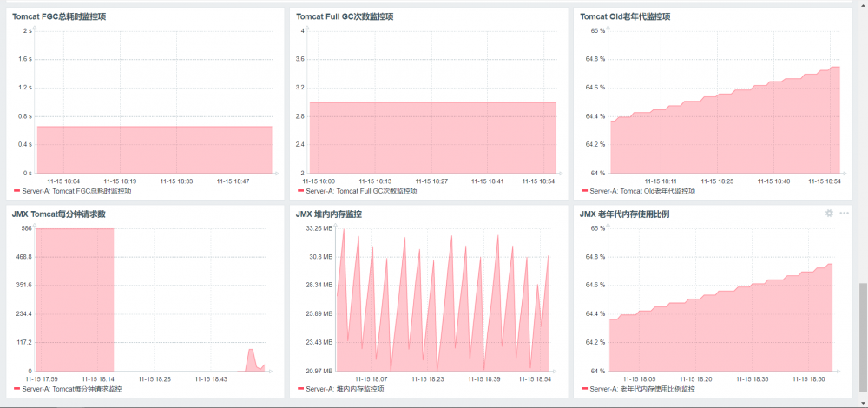Select legend Server-A: Tomcat FGC总耗时监控项
Screen dimensions: 868x408
click(77, 191)
